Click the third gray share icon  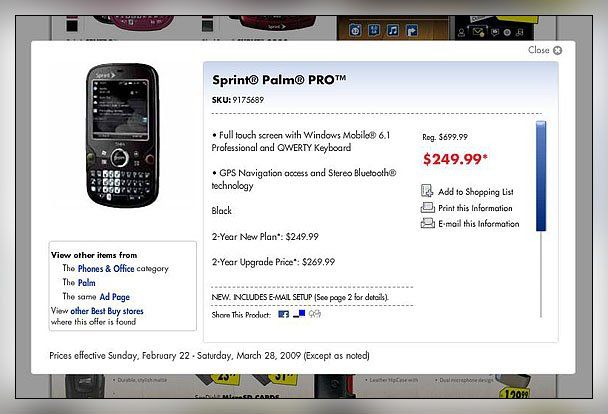[x=314, y=314]
